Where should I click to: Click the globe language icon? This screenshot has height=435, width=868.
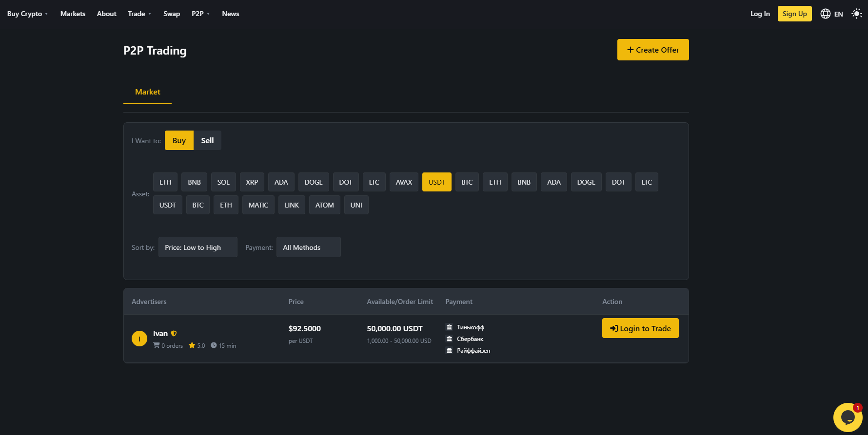[x=825, y=14]
